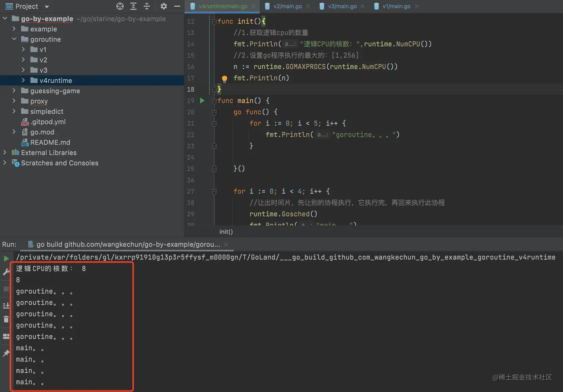Expand the proxy folder

[x=14, y=101]
